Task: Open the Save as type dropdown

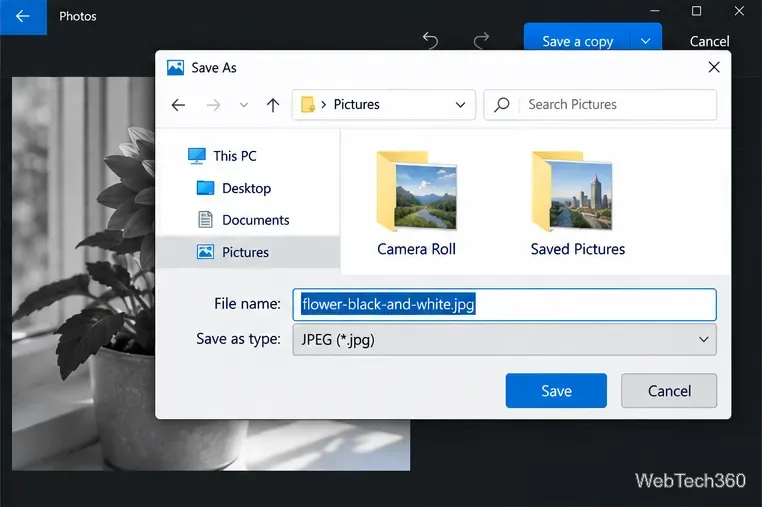Action: [504, 339]
